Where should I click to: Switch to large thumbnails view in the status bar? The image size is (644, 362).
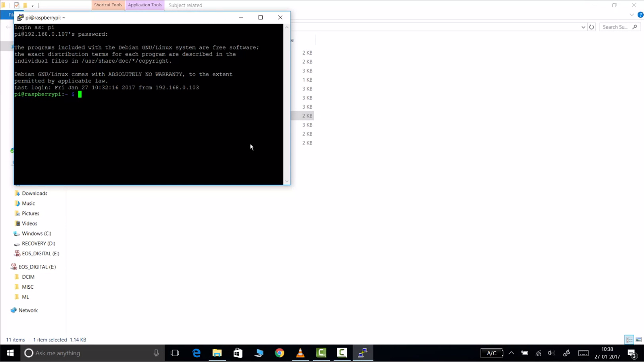638,340
